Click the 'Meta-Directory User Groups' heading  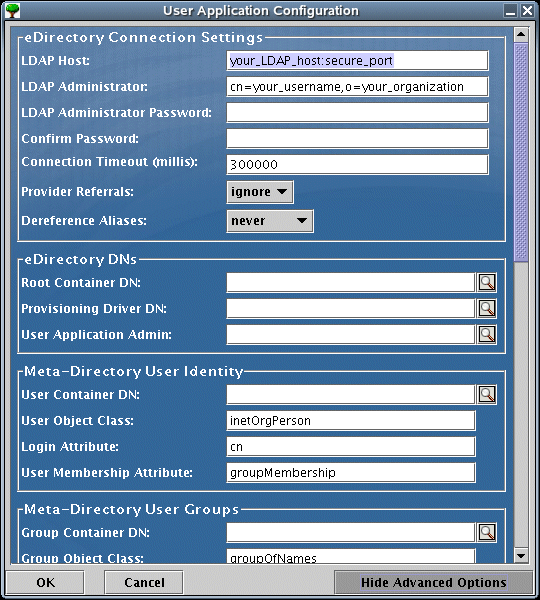pos(131,509)
